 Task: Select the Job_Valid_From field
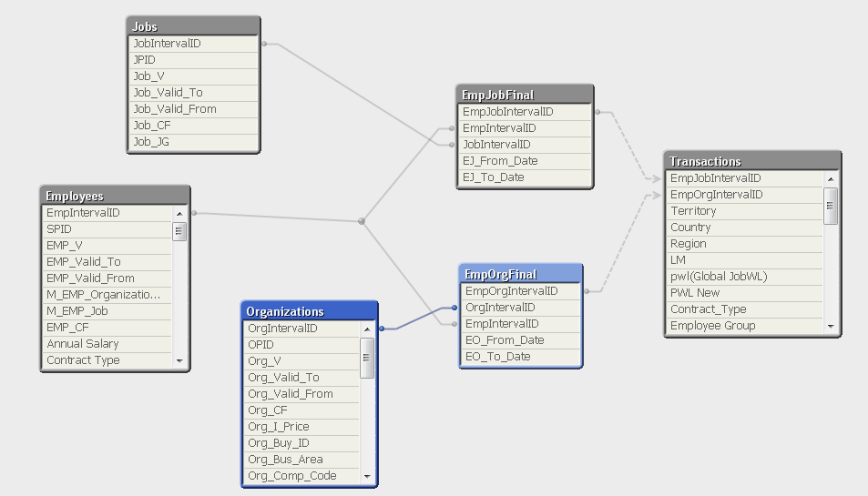click(193, 109)
